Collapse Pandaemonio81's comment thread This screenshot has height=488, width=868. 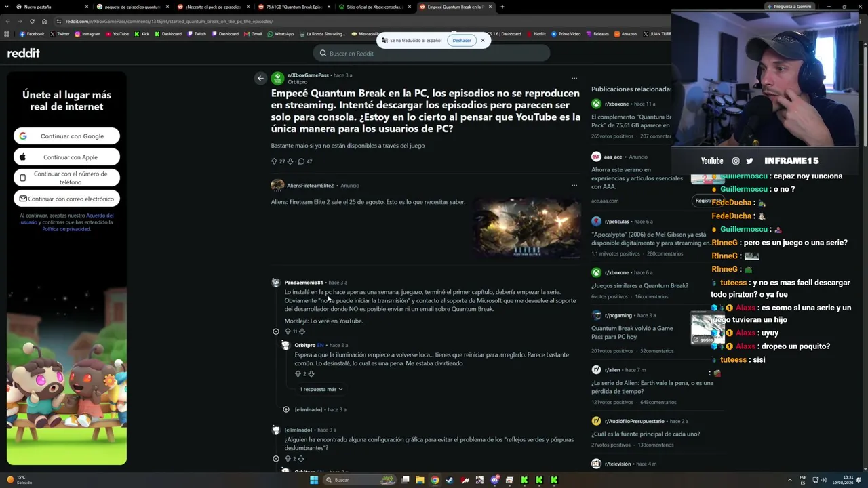276,331
